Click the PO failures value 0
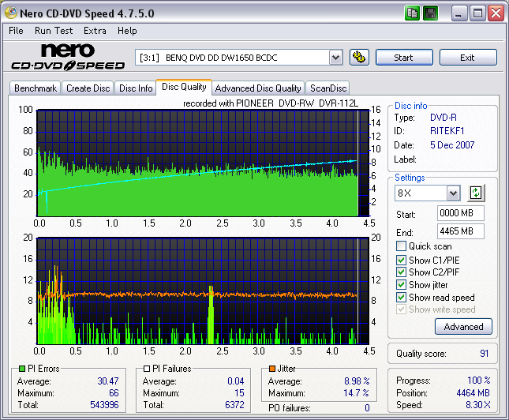This screenshot has width=509, height=420. click(367, 407)
